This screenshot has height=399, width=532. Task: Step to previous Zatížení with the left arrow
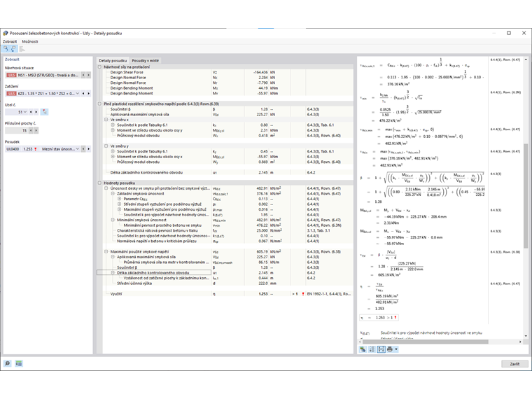pyautogui.click(x=83, y=93)
